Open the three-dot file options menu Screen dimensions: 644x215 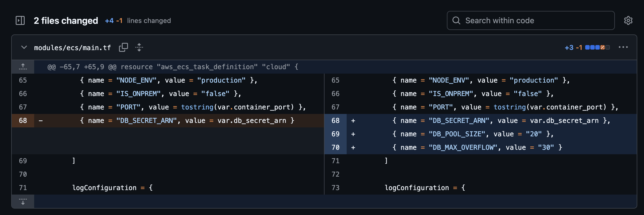[623, 47]
